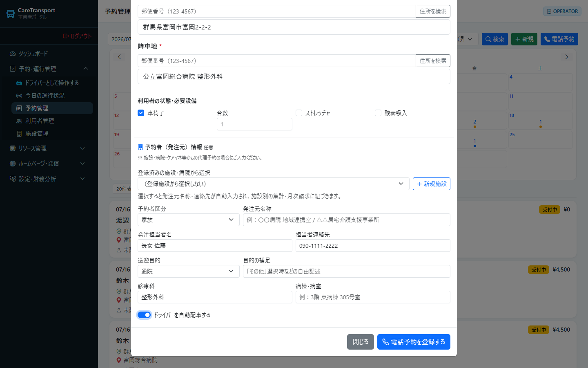Select 予約管理 in the sidebar

[x=52, y=108]
